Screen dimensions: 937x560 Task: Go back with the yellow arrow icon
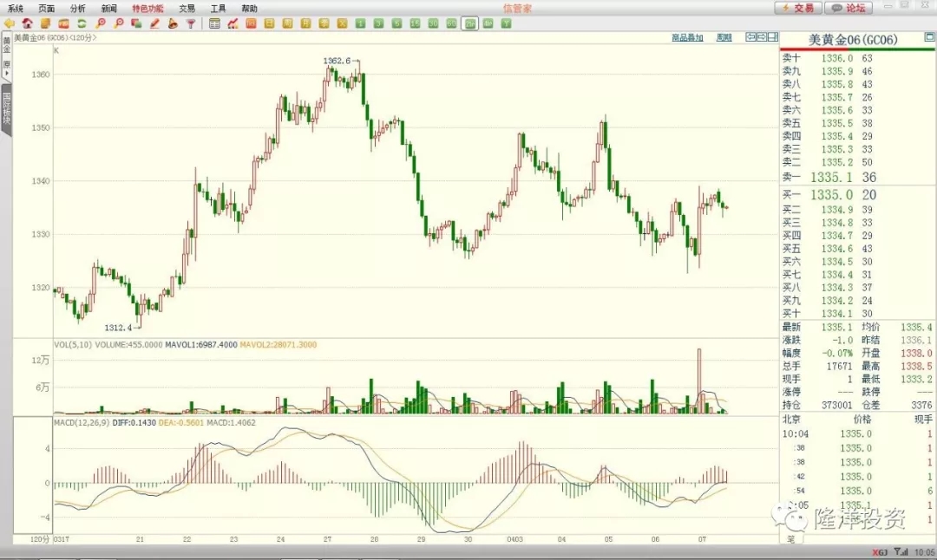9,24
